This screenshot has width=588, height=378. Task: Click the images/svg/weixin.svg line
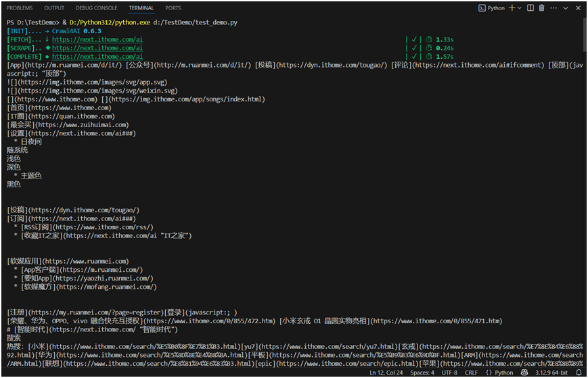point(92,91)
